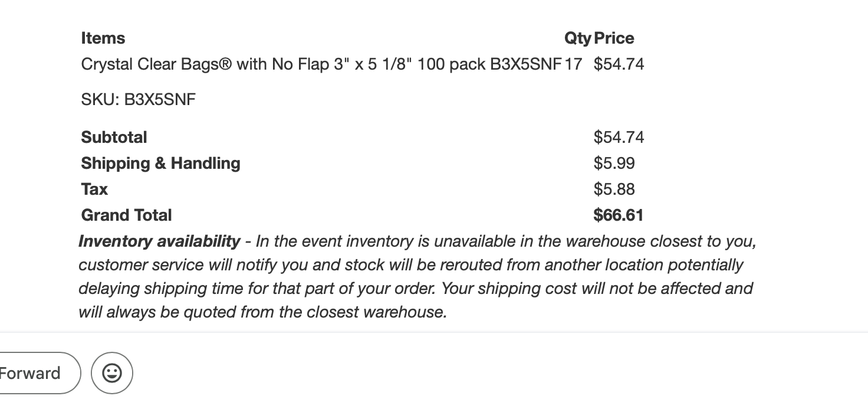Click the bold Inventory availability heading
The width and height of the screenshot is (868, 399).
(x=159, y=241)
